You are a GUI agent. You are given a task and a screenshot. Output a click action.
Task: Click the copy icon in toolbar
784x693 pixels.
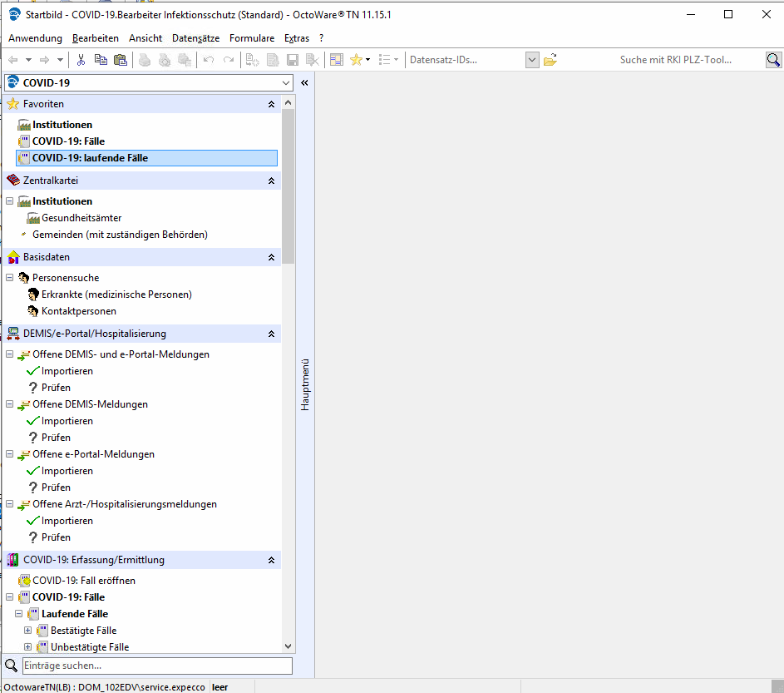point(101,60)
